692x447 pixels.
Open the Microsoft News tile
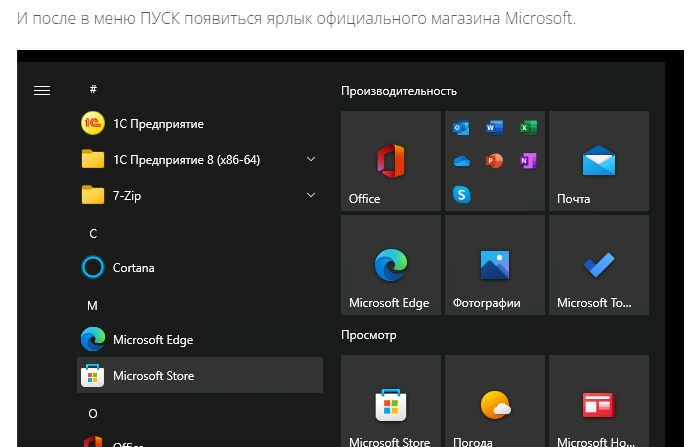[599, 401]
